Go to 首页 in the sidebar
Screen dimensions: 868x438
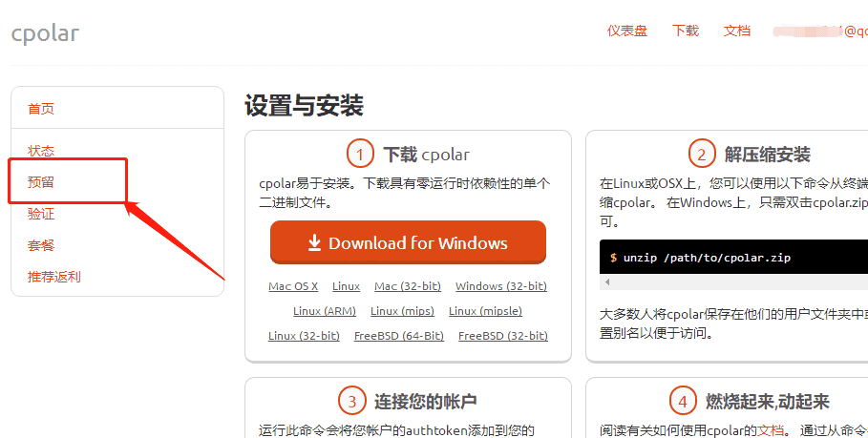point(41,109)
